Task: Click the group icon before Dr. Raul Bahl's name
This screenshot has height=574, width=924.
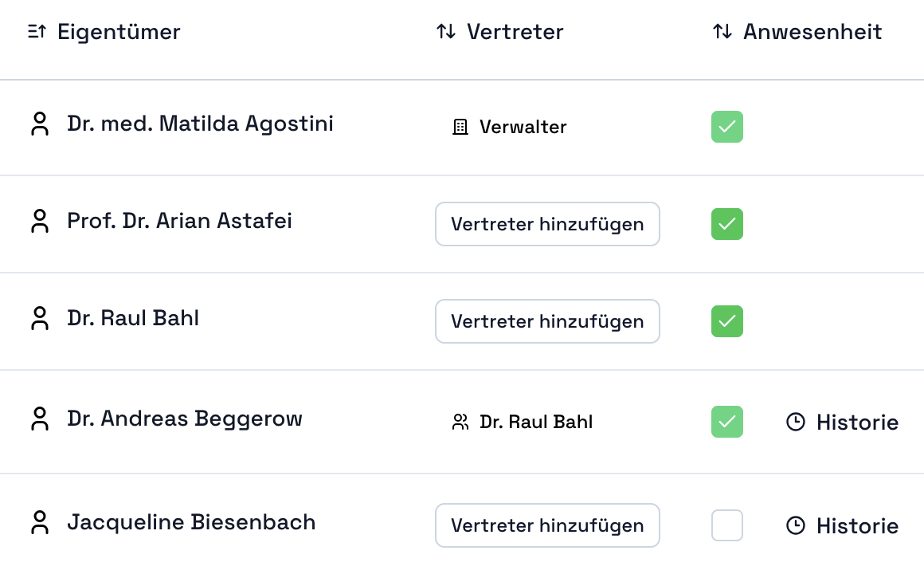Action: [x=460, y=422]
